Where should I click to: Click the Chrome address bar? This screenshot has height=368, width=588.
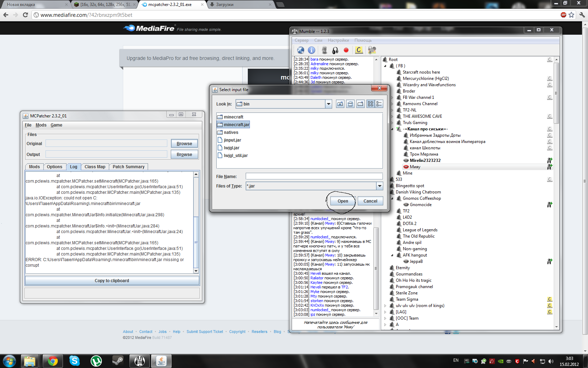tap(297, 15)
